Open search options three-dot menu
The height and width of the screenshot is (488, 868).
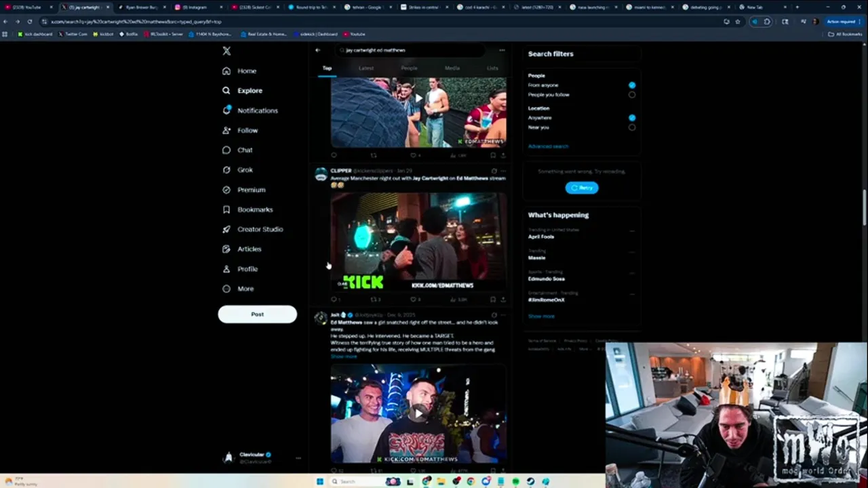coord(502,50)
